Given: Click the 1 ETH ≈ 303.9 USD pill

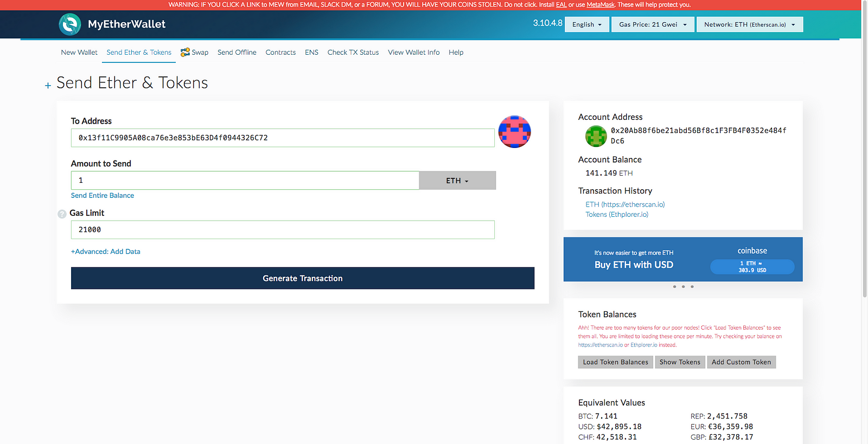Looking at the screenshot, I should pyautogui.click(x=752, y=267).
